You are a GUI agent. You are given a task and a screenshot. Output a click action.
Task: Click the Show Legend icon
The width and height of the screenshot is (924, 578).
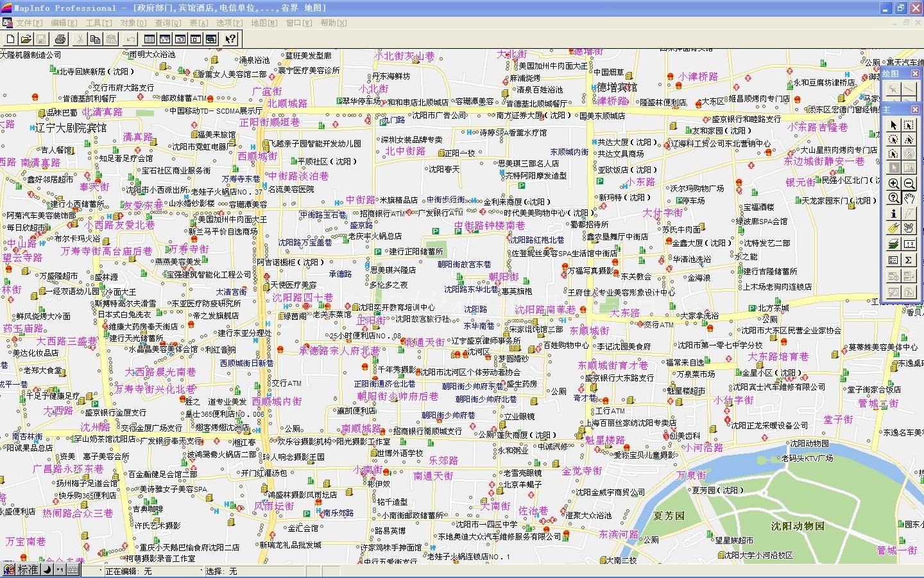click(x=893, y=260)
